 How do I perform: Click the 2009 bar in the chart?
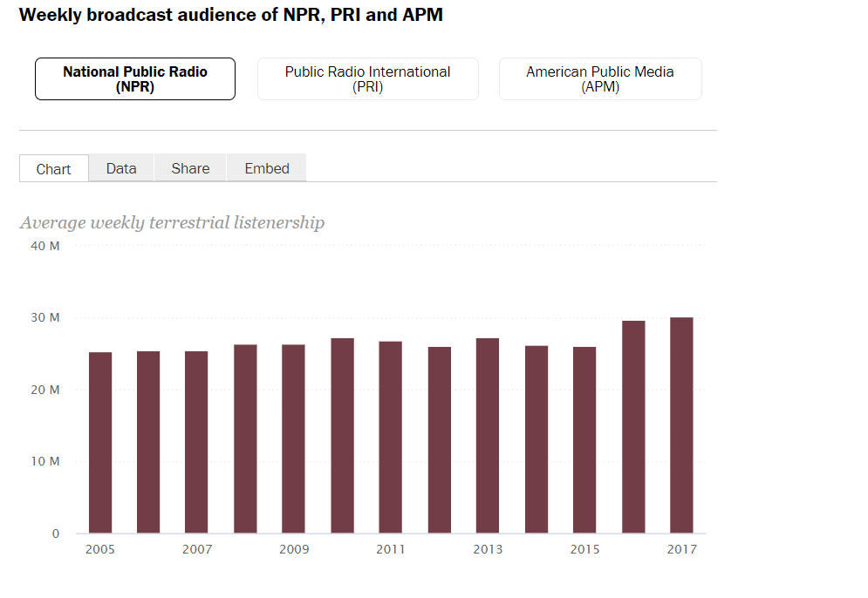click(x=293, y=439)
